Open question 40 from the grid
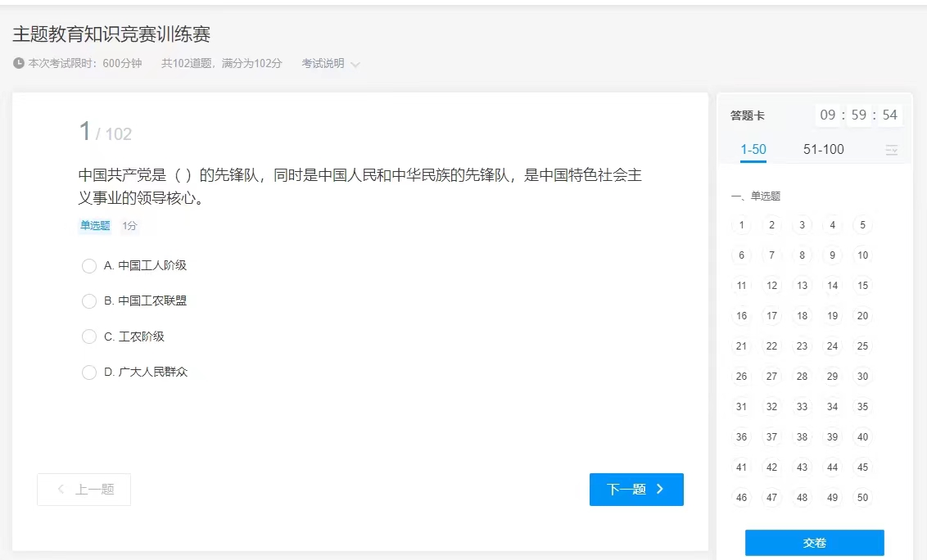The image size is (927, 560). coord(862,437)
